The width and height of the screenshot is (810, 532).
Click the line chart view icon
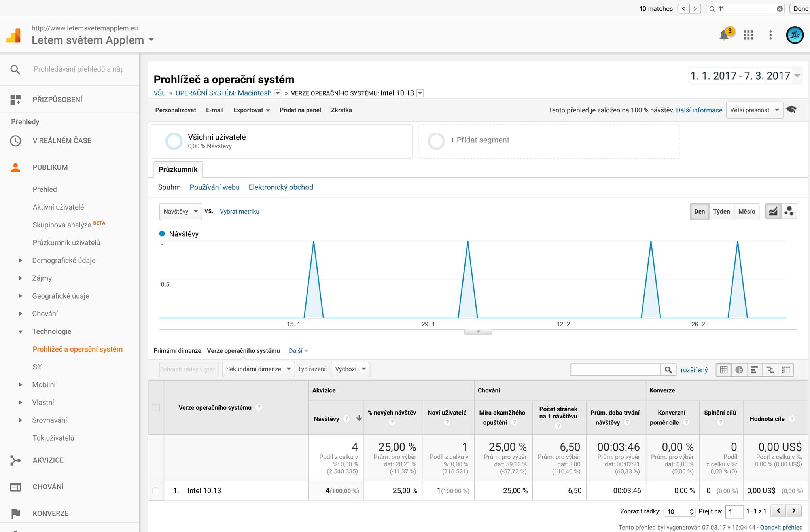point(773,211)
